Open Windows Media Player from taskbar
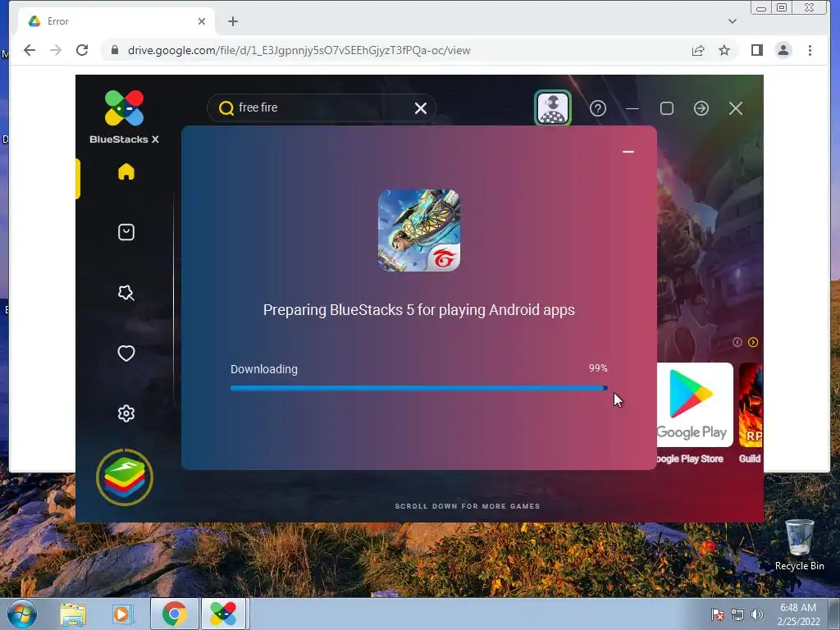840x630 pixels. pyautogui.click(x=123, y=614)
